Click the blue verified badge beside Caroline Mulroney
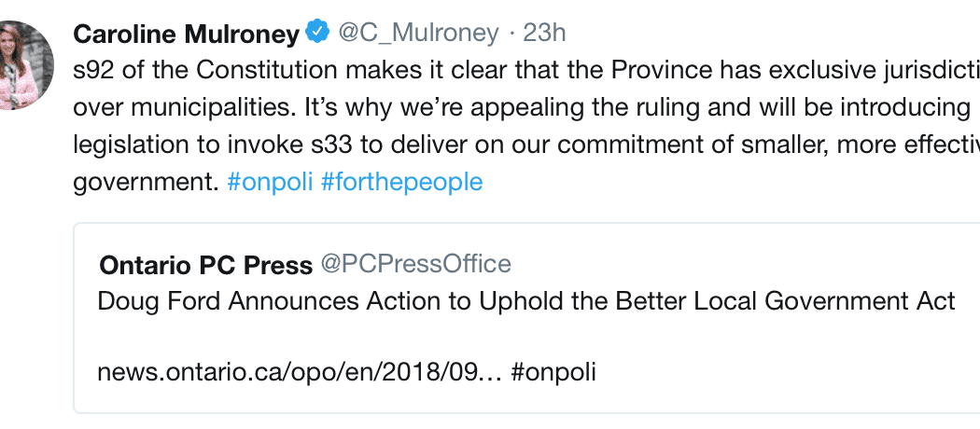This screenshot has height=429, width=980. 317,35
